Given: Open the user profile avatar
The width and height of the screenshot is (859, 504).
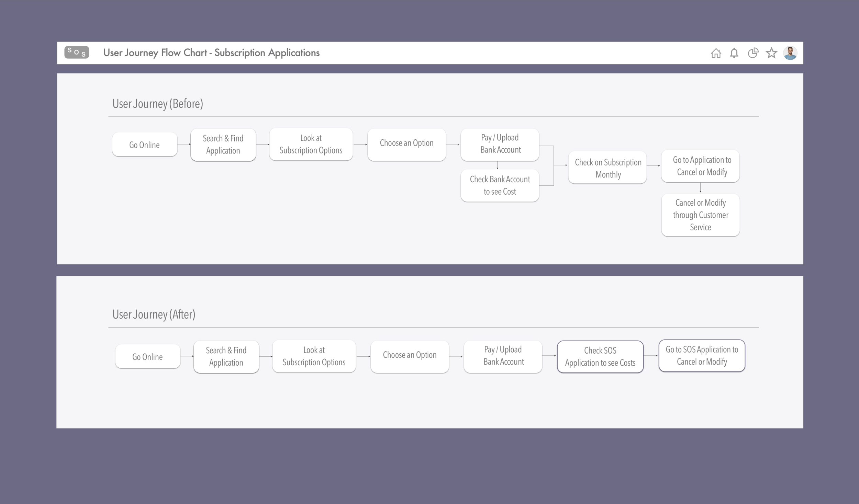Looking at the screenshot, I should pos(790,53).
